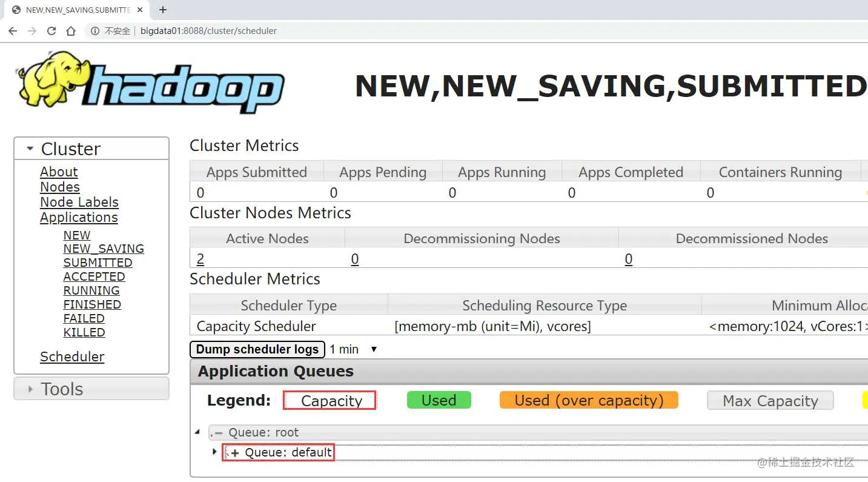Open the 1 min duration dropdown

point(354,350)
